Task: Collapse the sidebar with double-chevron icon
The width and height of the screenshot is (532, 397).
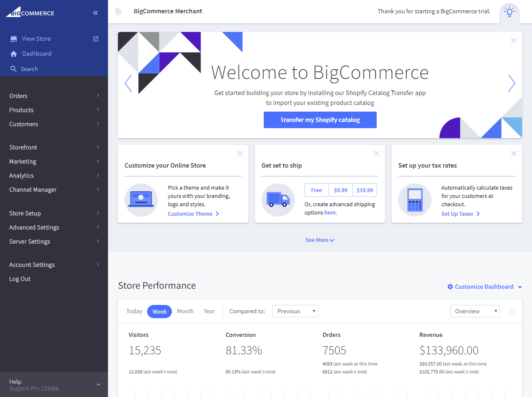Action: (96, 13)
